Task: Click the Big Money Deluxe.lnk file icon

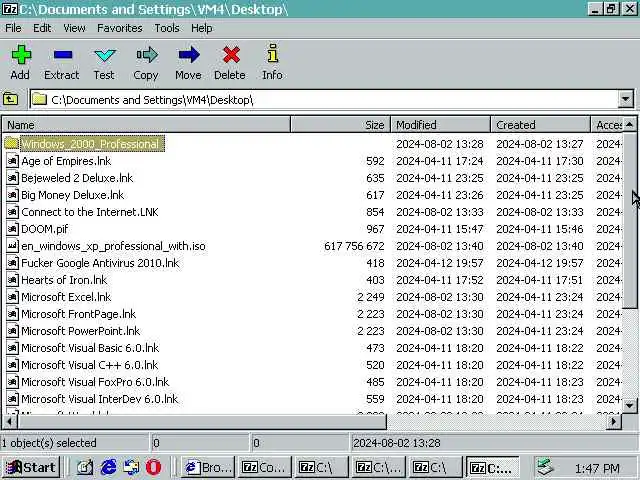Action: coord(12,195)
